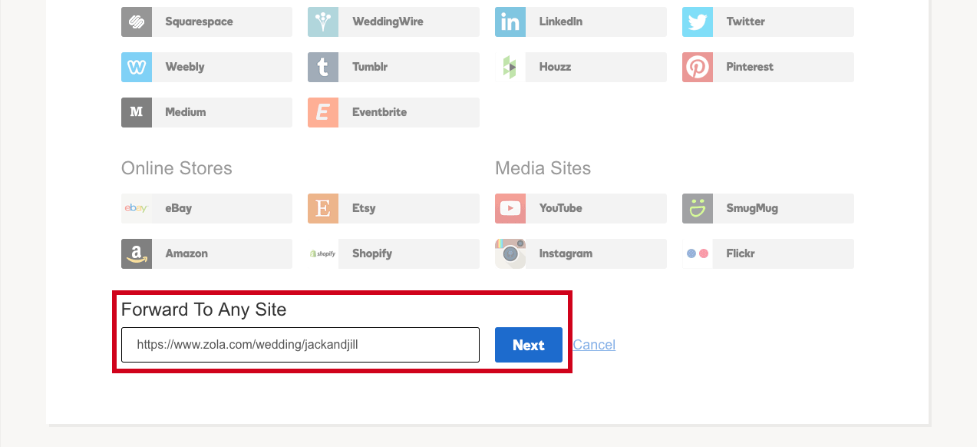Click the Medium logo icon
The image size is (980, 447).
[x=136, y=112]
